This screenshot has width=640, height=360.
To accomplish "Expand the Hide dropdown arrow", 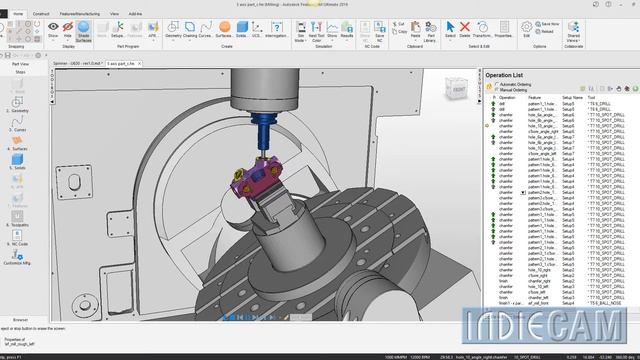I will tap(68, 40).
